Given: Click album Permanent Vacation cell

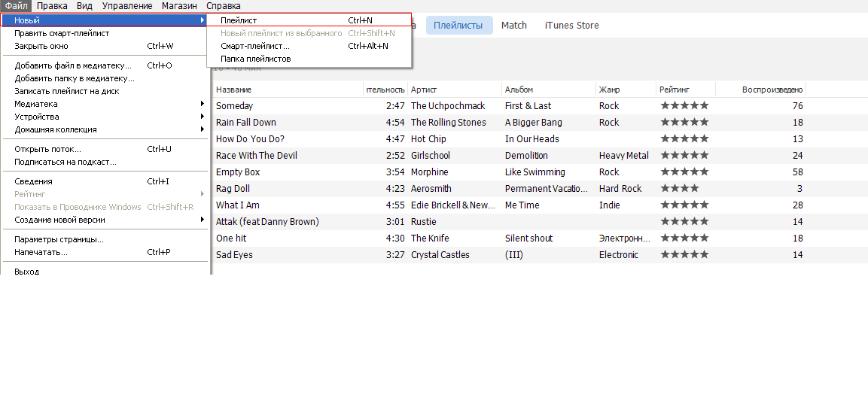Looking at the screenshot, I should [546, 189].
